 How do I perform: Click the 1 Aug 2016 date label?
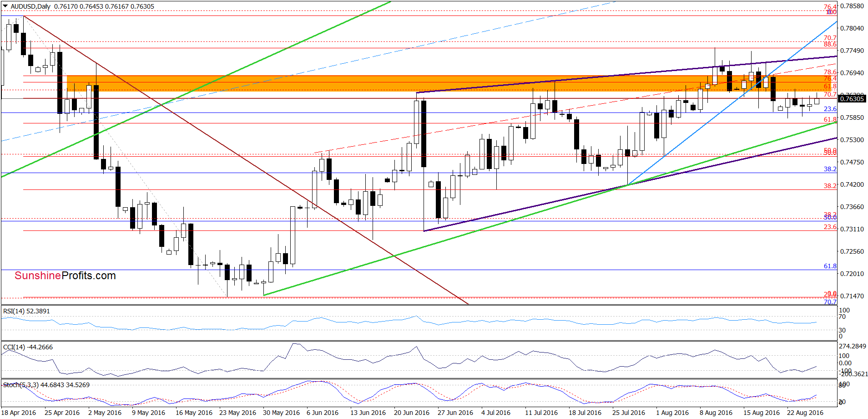[672, 413]
